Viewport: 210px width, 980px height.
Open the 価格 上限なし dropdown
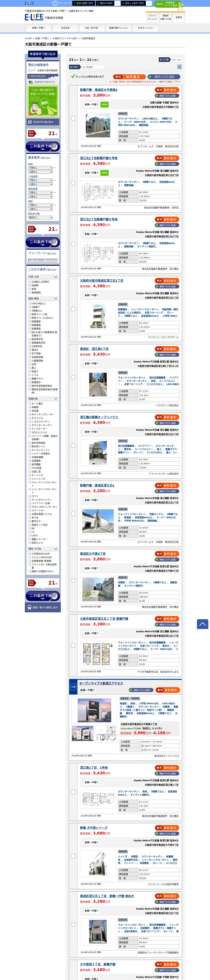coord(40,172)
